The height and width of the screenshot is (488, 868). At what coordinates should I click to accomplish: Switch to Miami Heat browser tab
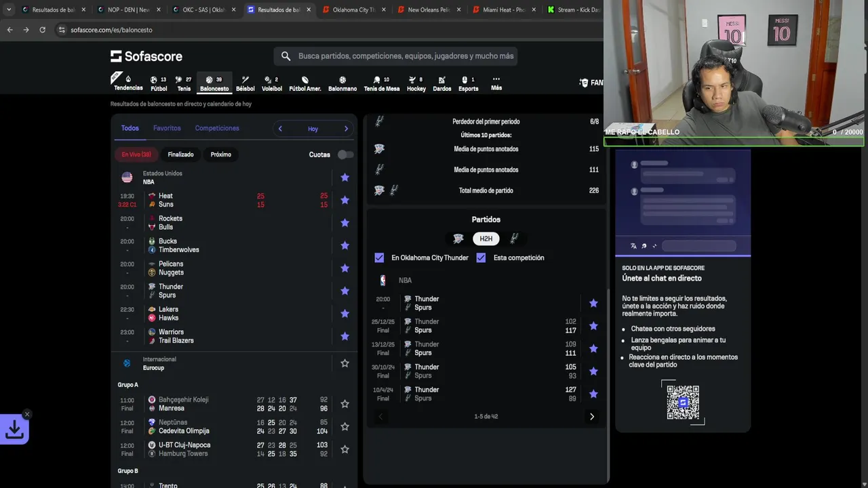coord(504,9)
